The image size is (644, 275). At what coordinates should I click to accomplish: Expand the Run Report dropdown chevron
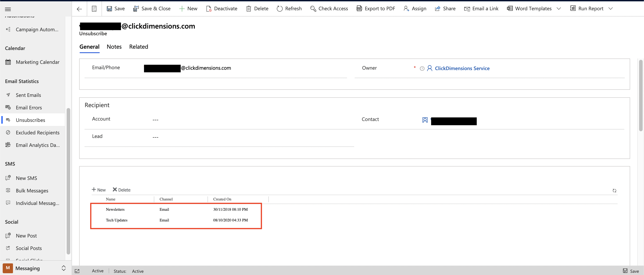tap(610, 8)
